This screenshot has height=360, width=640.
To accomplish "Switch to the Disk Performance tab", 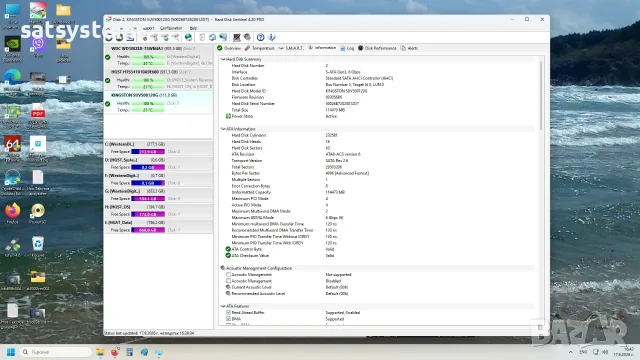I will (377, 48).
